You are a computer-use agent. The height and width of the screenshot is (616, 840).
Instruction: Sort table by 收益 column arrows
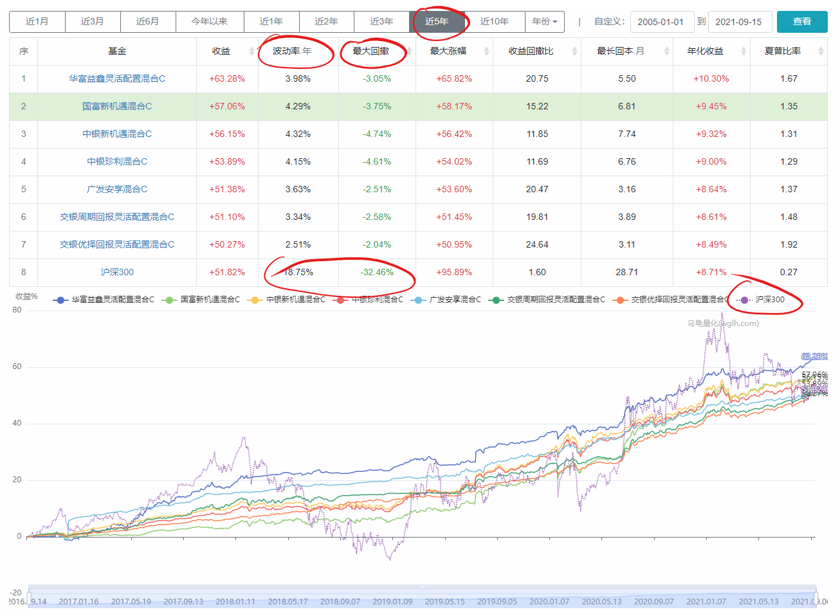click(251, 51)
